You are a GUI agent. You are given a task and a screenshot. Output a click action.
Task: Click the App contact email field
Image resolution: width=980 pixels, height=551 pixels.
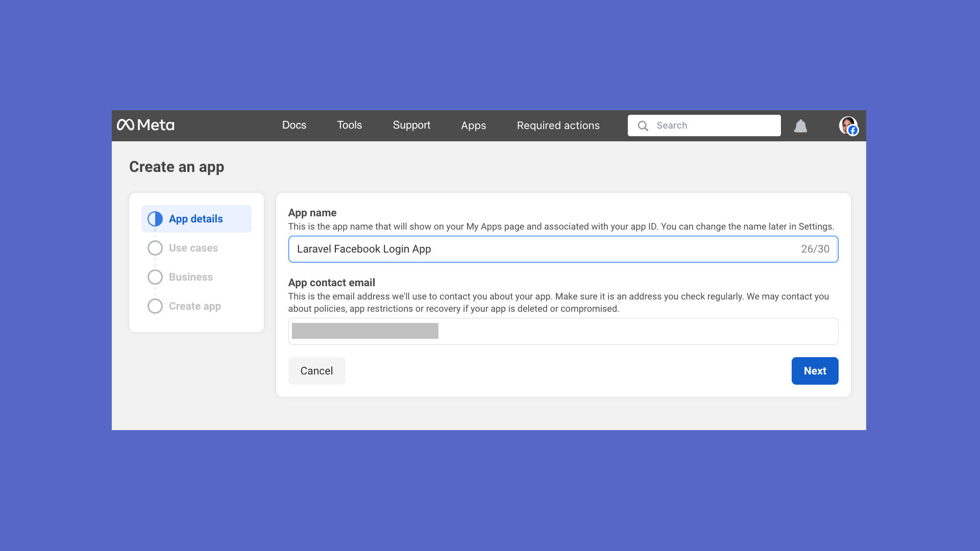(x=561, y=331)
